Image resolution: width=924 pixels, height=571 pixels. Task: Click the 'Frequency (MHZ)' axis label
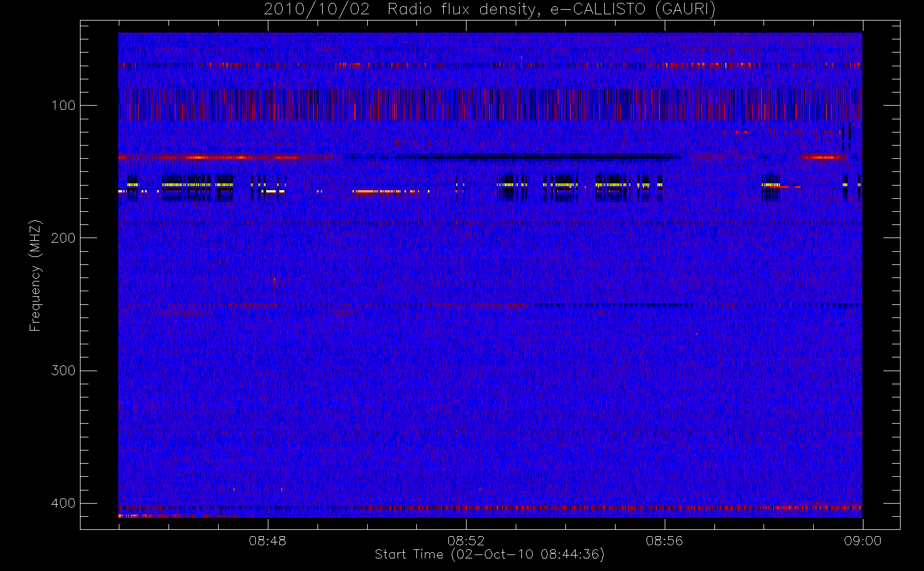pyautogui.click(x=35, y=275)
